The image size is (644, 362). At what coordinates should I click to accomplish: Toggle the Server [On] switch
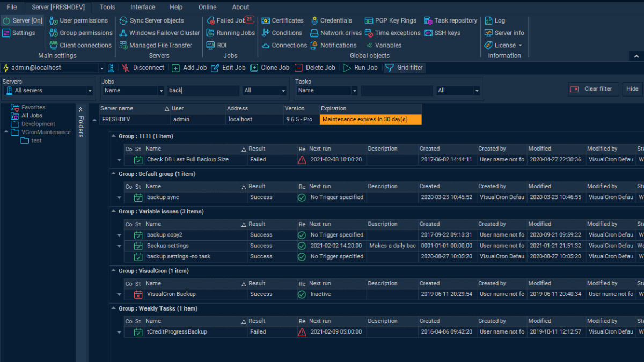tap(22, 20)
